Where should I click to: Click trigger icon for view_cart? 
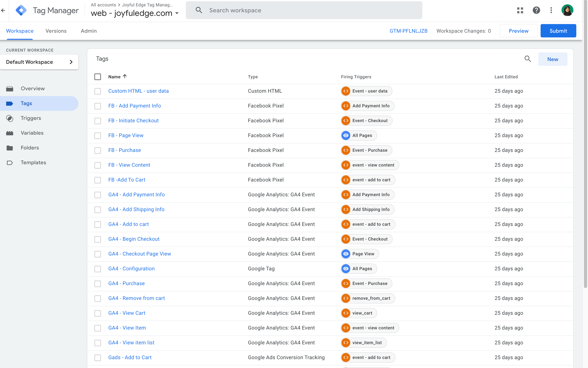(346, 313)
